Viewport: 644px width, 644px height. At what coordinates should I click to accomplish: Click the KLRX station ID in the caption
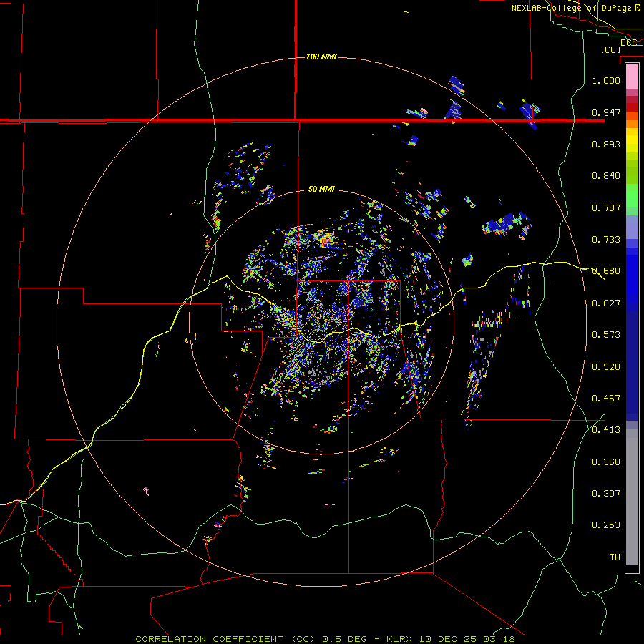(x=399, y=639)
